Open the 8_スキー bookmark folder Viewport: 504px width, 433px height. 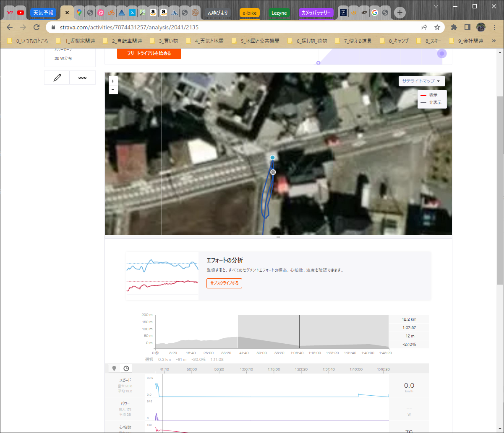click(429, 41)
